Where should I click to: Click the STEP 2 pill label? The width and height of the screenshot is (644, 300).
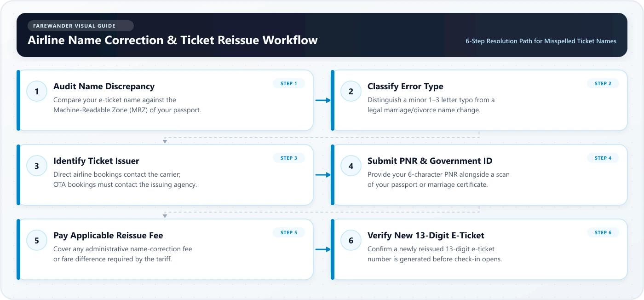603,83
